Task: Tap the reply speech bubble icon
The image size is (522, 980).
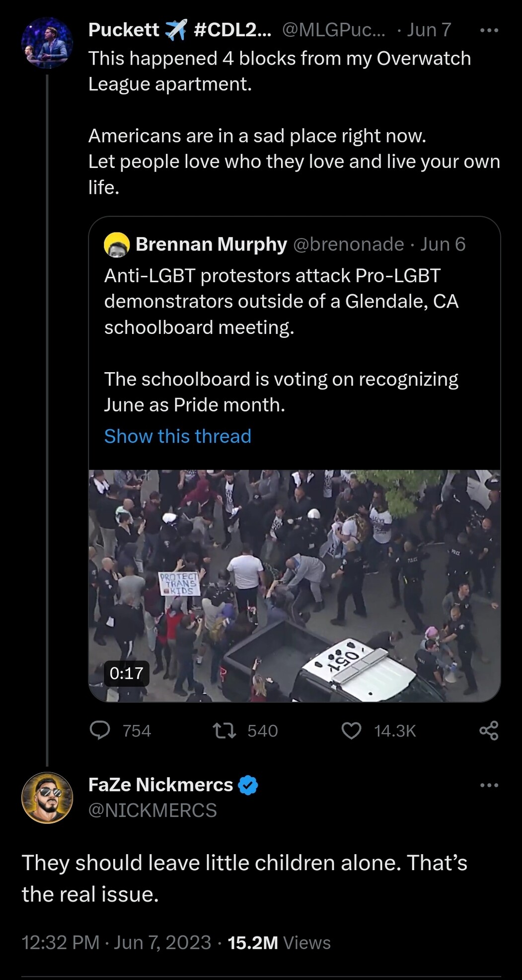Action: 100,730
